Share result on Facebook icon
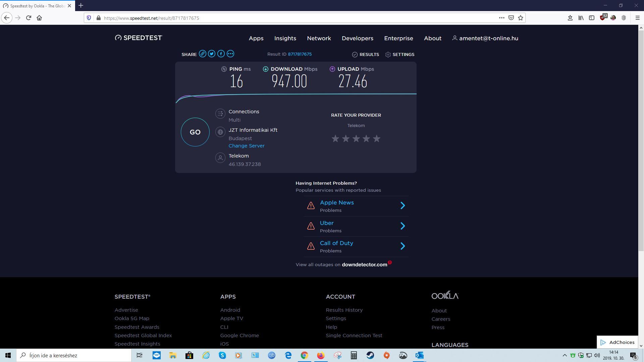 (221, 54)
